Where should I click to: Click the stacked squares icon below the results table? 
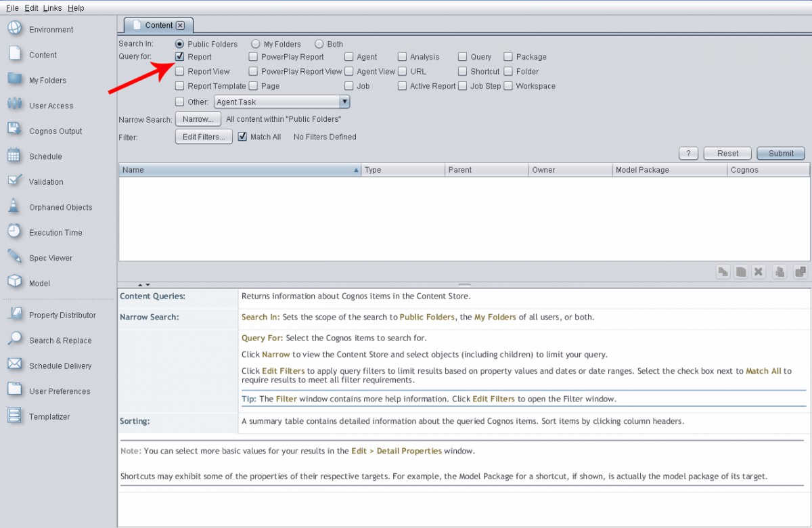800,271
